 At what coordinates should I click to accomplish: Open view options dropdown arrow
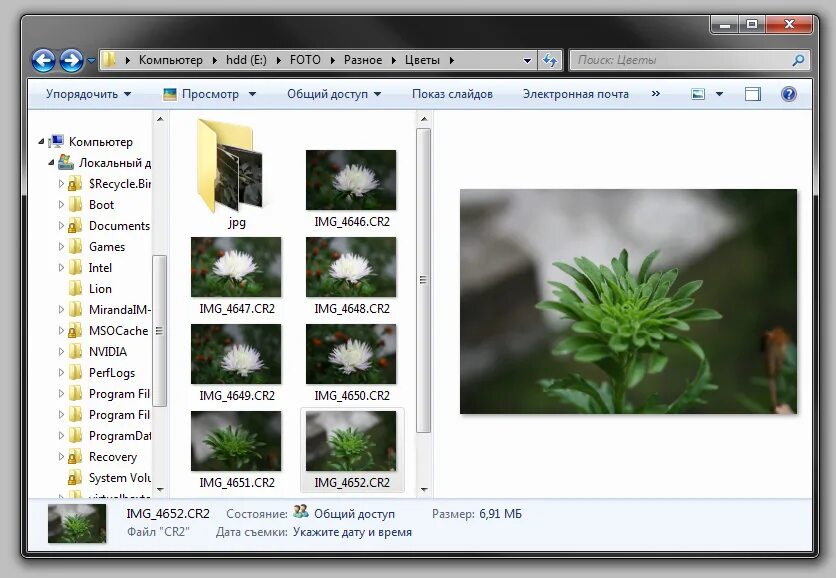pos(719,94)
